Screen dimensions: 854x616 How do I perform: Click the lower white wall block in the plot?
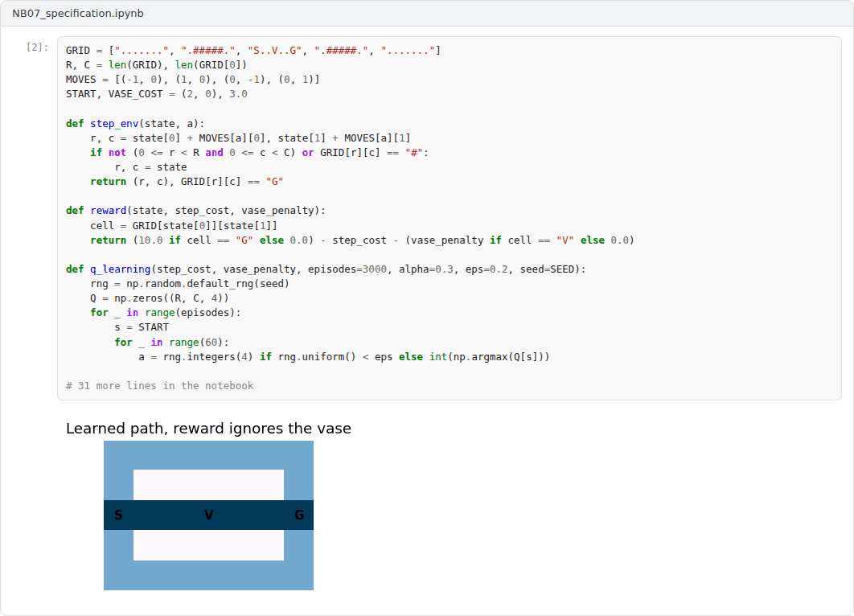coord(208,545)
